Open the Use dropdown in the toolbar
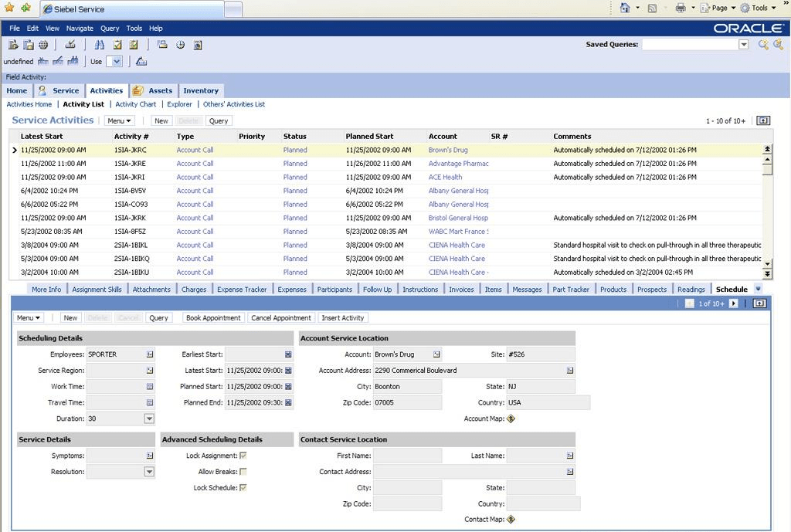Screen dimensions: 791x532 [x=117, y=62]
